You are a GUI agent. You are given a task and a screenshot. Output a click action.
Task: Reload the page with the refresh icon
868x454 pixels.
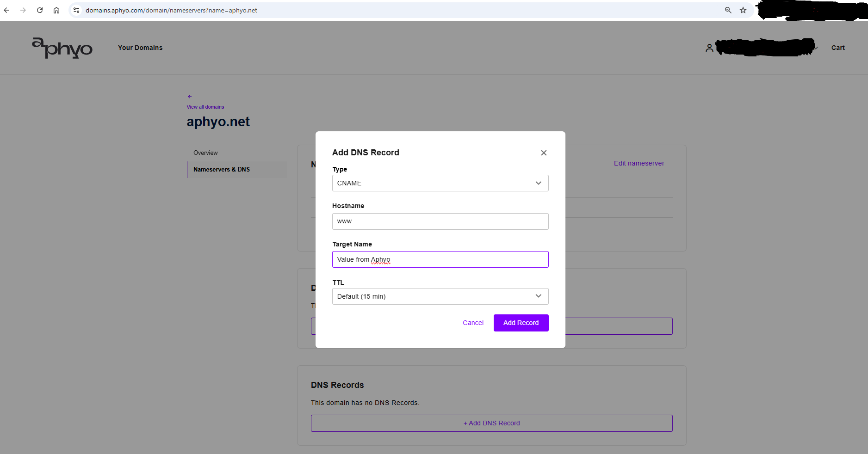coord(40,10)
